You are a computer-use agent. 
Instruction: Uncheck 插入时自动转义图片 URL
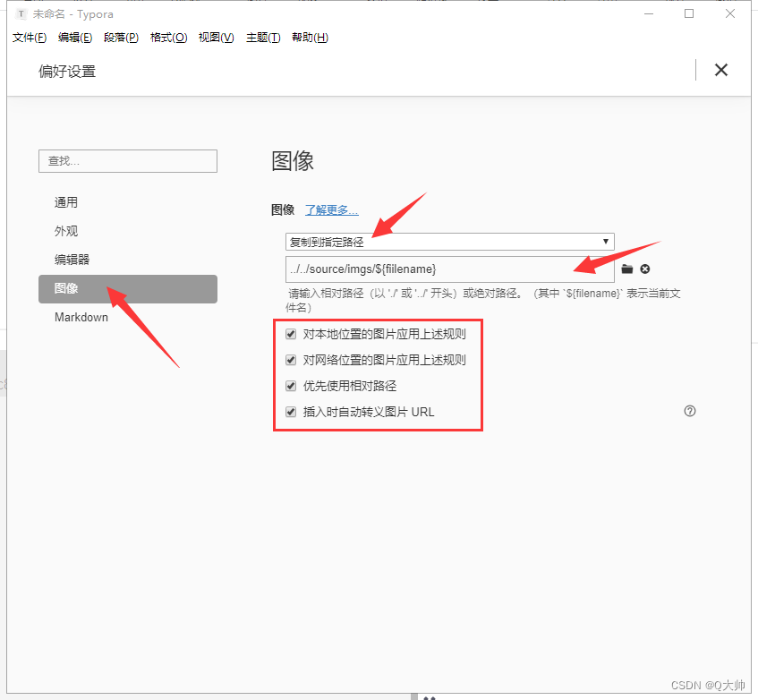coord(291,412)
